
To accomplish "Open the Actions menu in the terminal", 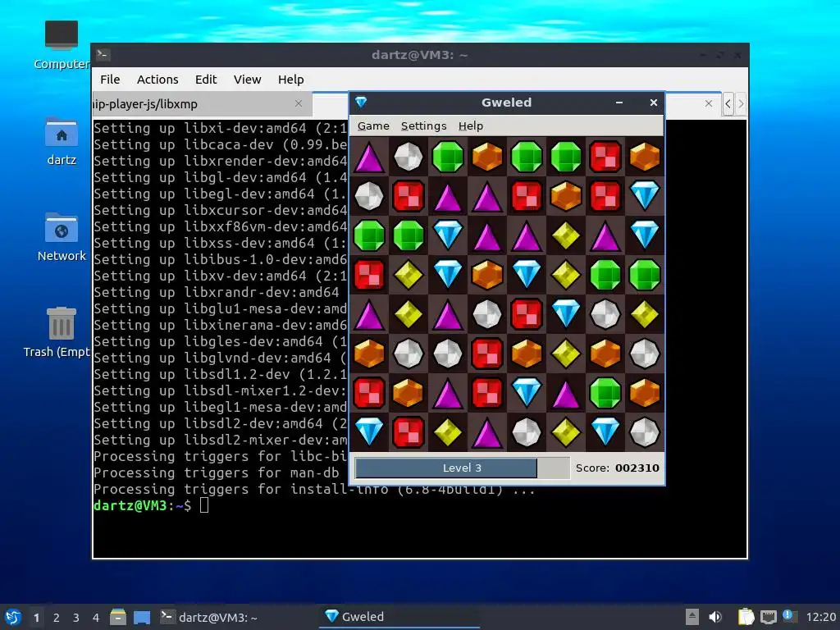I will 157,80.
